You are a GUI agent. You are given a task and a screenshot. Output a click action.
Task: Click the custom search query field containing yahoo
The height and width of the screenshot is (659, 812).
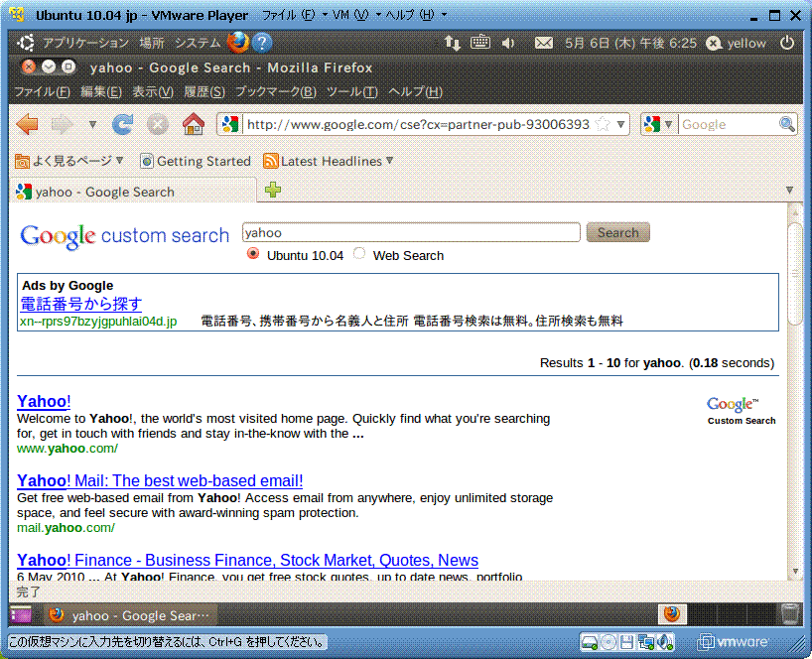pyautogui.click(x=411, y=232)
